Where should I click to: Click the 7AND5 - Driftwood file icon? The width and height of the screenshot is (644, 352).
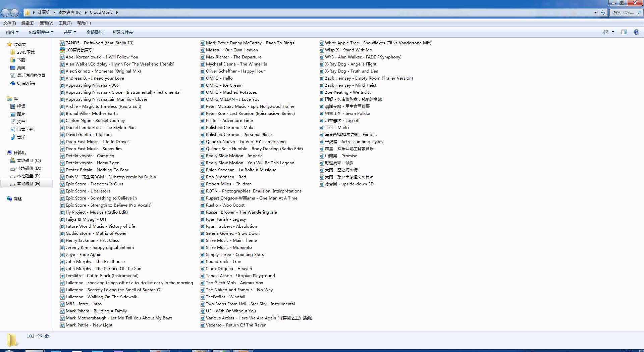[x=62, y=43]
